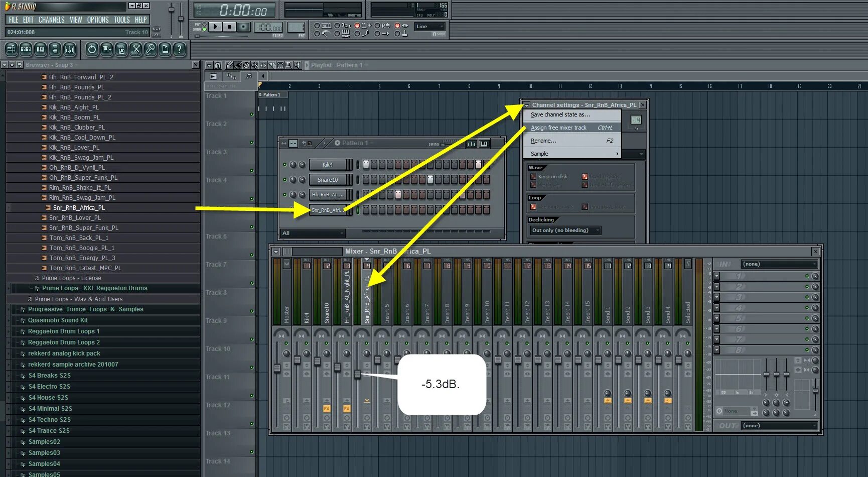Open the CHANNELS menu
Viewport: 868px width, 477px height.
51,20
